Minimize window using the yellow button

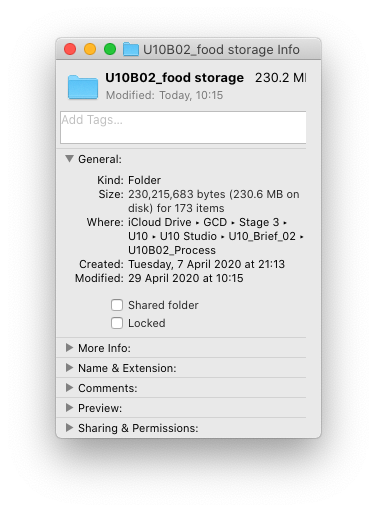[90, 49]
